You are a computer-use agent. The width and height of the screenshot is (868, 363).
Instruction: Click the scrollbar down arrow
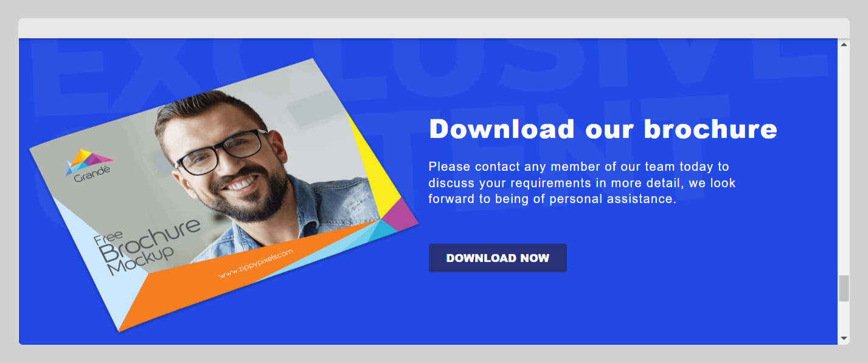(844, 337)
